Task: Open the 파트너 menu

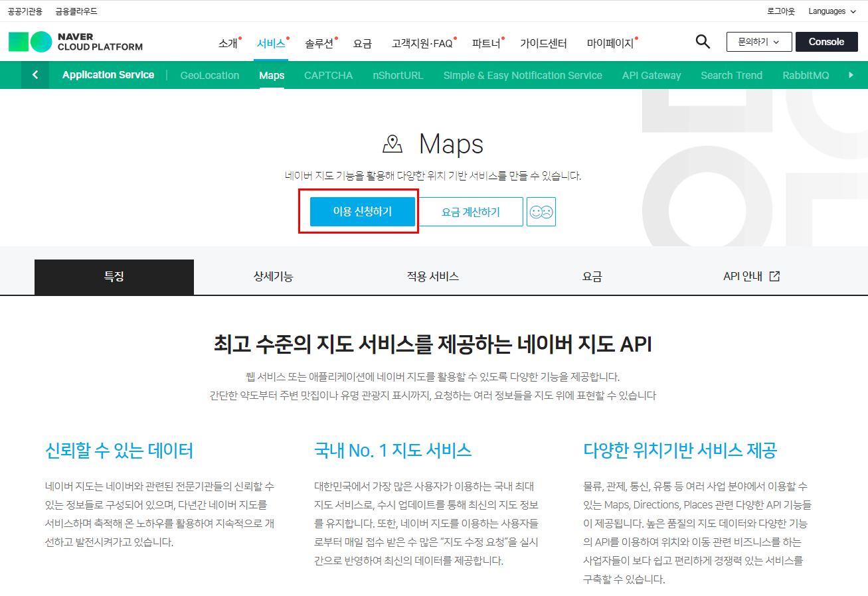Action: click(486, 43)
